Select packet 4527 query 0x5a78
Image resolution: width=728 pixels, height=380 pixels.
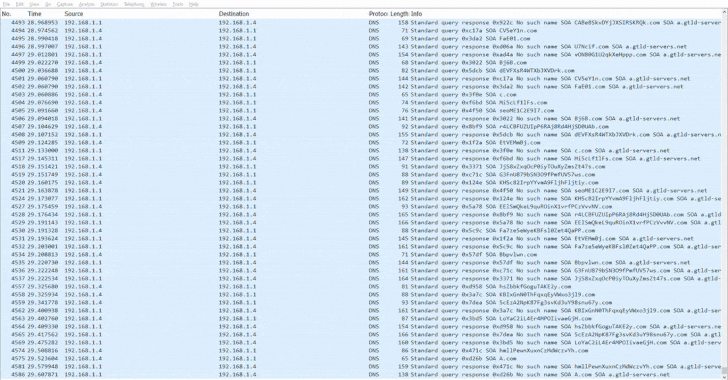click(x=361, y=207)
